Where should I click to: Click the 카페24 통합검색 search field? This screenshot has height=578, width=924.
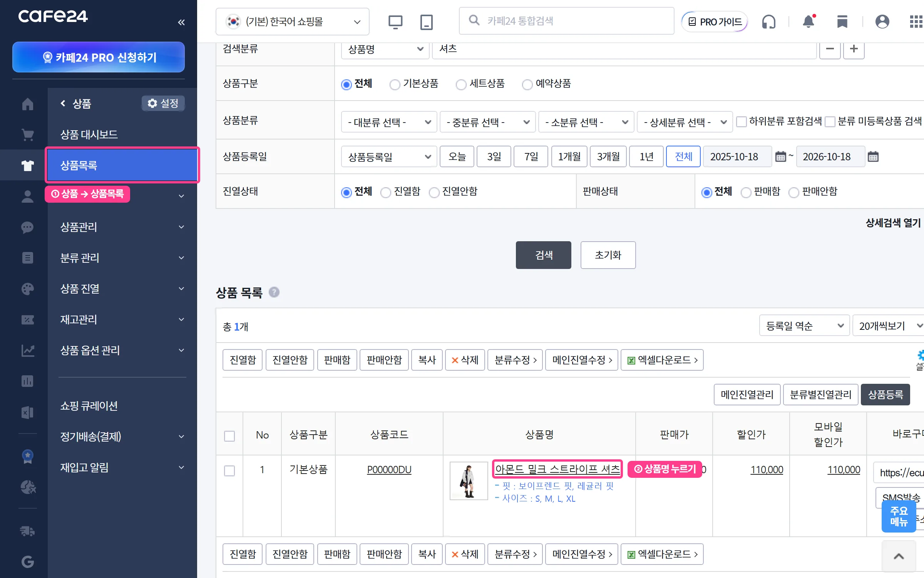point(567,21)
